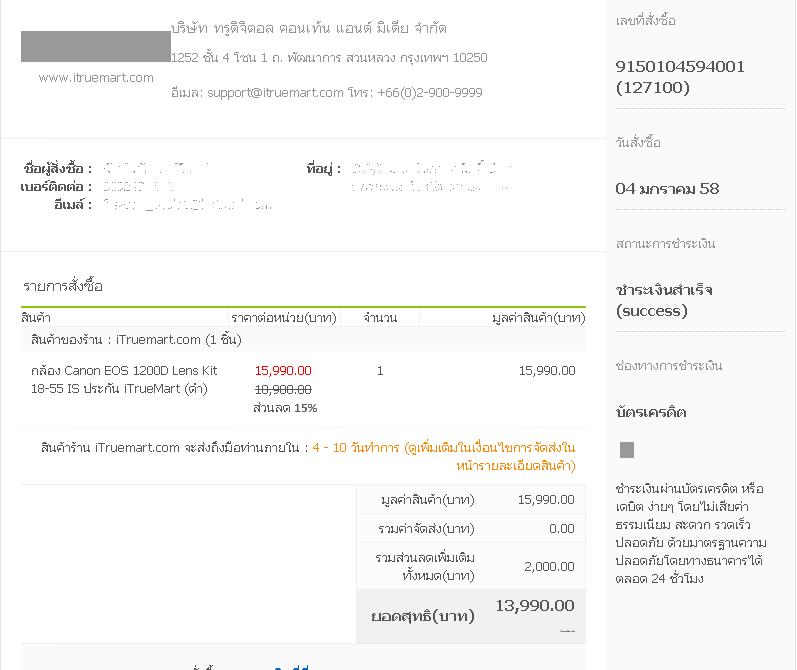
Task: Click shipping fee value 0.00
Action: click(x=562, y=529)
